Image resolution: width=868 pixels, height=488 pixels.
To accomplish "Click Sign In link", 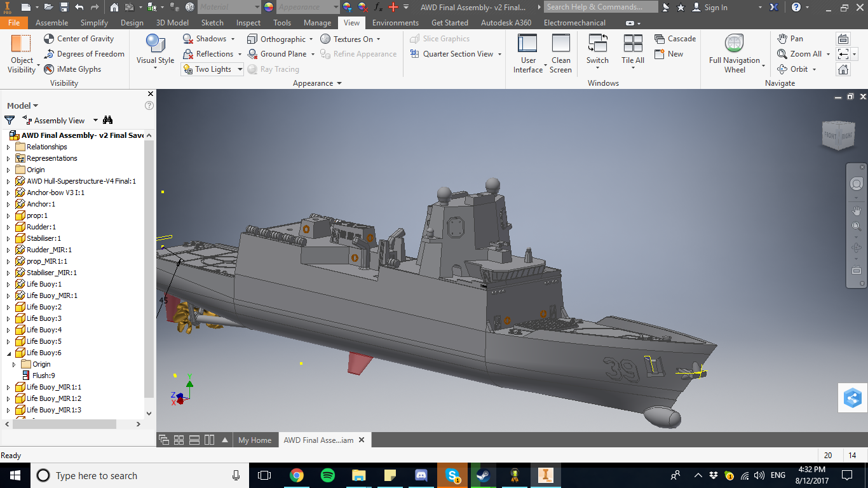I will pos(715,8).
